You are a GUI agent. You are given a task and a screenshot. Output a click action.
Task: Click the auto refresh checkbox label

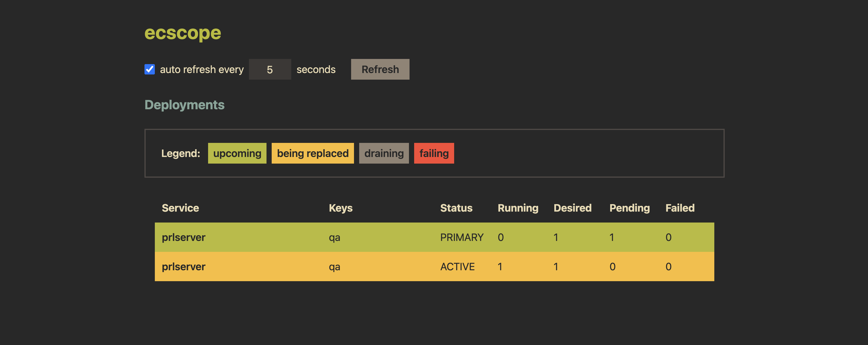(x=202, y=69)
